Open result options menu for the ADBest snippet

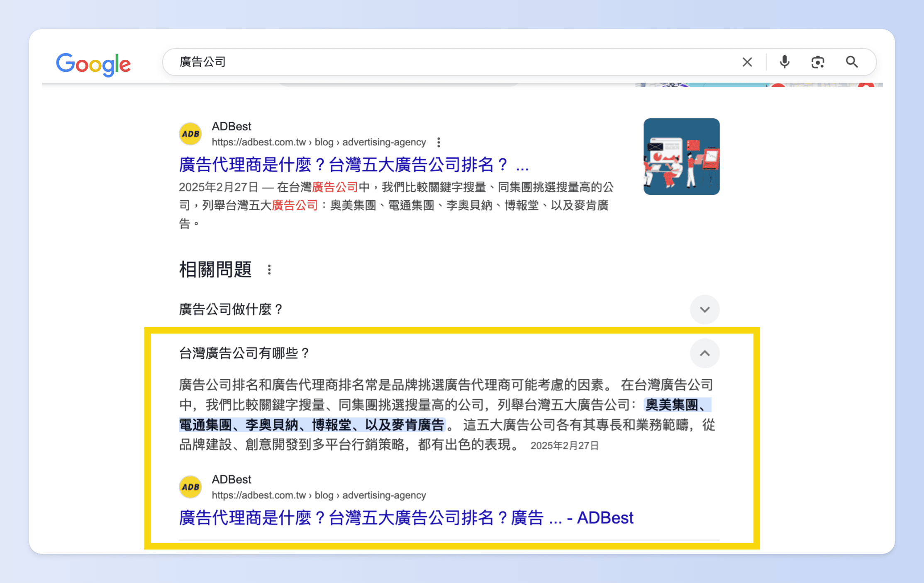439,142
